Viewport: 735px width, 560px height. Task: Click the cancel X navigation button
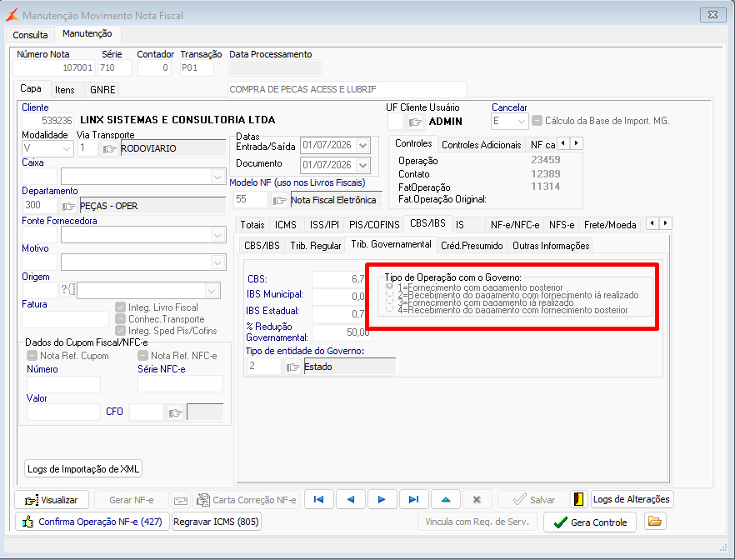click(x=477, y=499)
